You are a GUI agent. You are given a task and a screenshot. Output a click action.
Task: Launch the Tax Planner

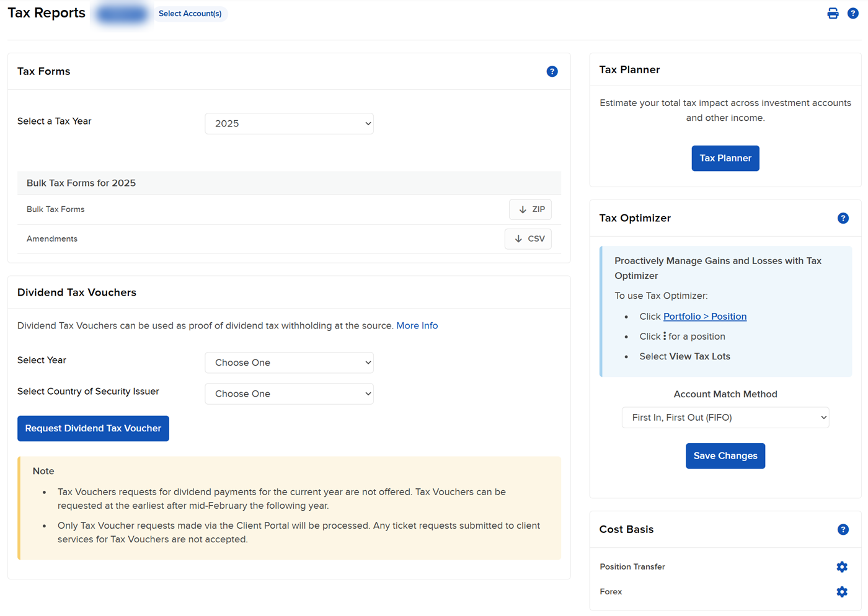pyautogui.click(x=725, y=158)
